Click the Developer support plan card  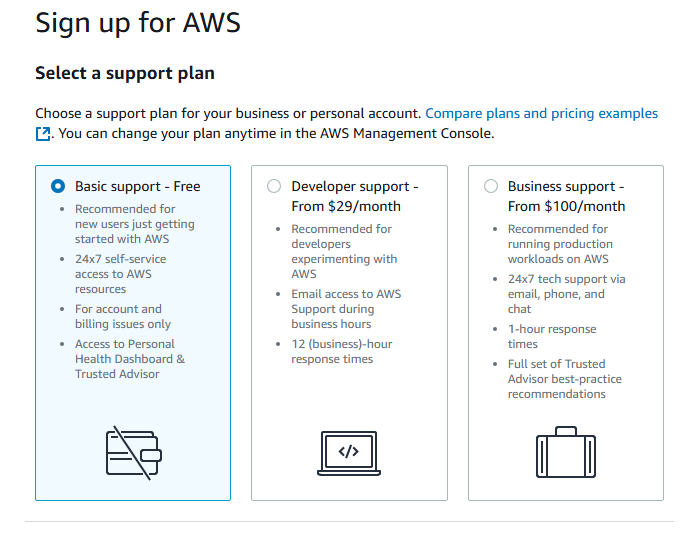(349, 333)
